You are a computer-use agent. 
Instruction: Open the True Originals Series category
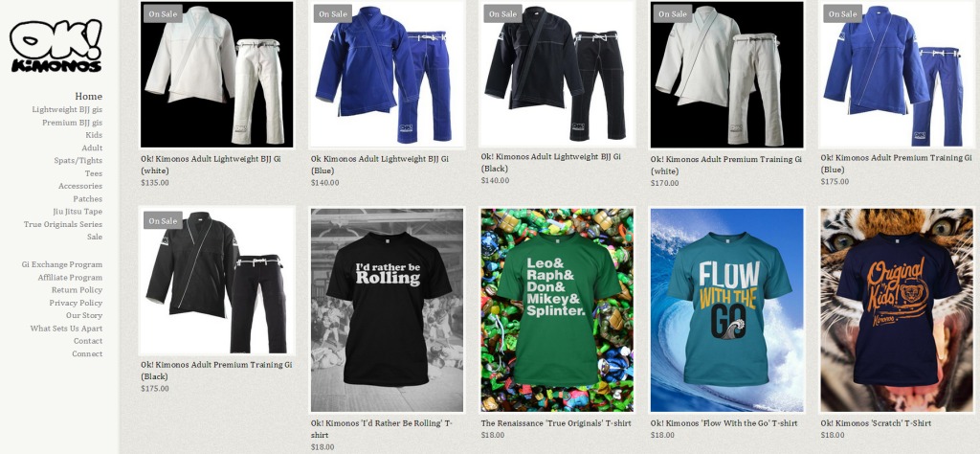point(63,224)
